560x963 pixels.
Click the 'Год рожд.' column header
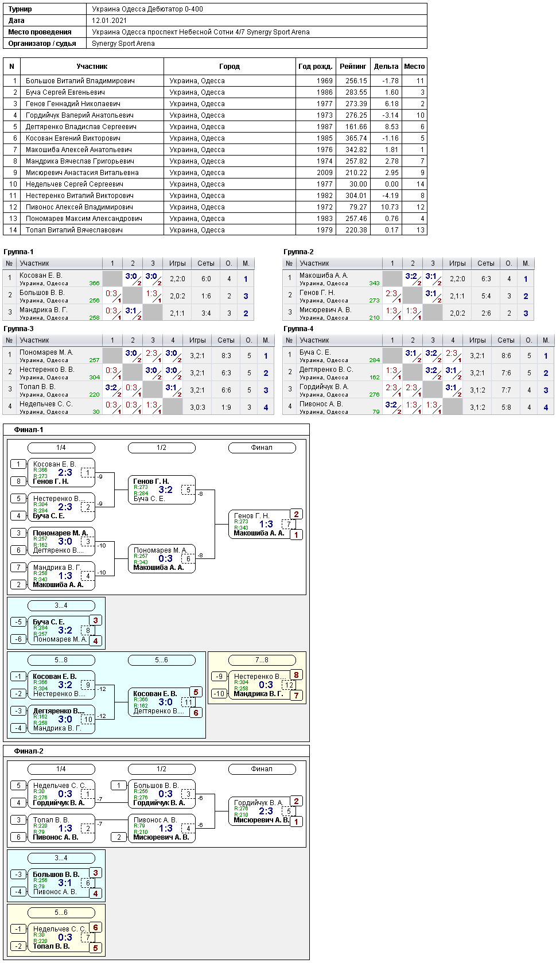click(x=316, y=67)
